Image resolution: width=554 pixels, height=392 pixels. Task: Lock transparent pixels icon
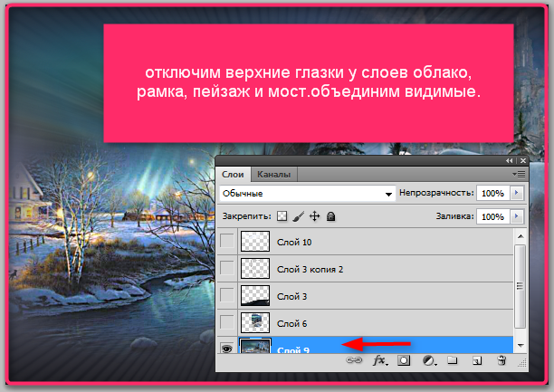click(x=282, y=216)
